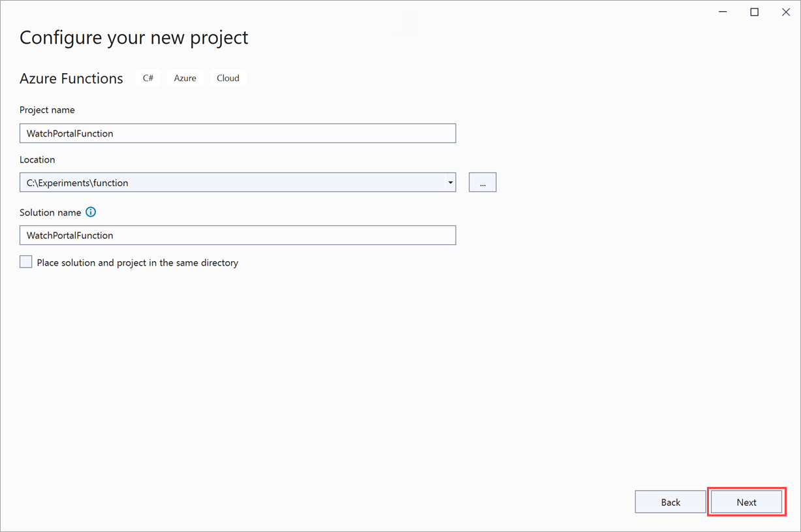
Task: Browse for a location with the ellipsis button
Action: coord(482,183)
